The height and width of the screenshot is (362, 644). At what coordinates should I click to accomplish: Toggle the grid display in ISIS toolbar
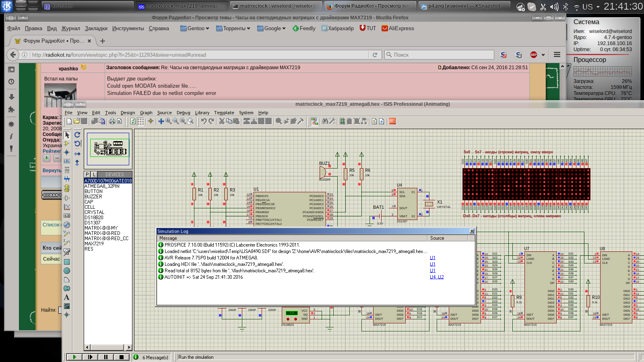[140, 121]
